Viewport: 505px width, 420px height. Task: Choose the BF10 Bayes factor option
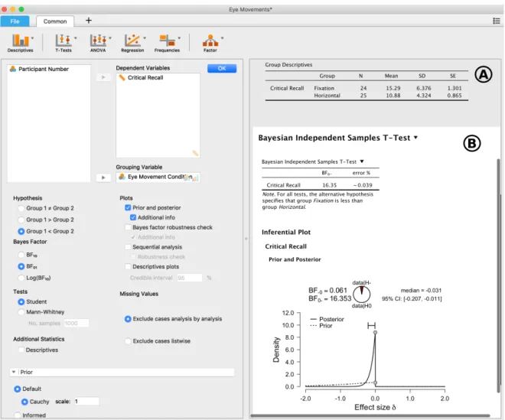(21, 255)
